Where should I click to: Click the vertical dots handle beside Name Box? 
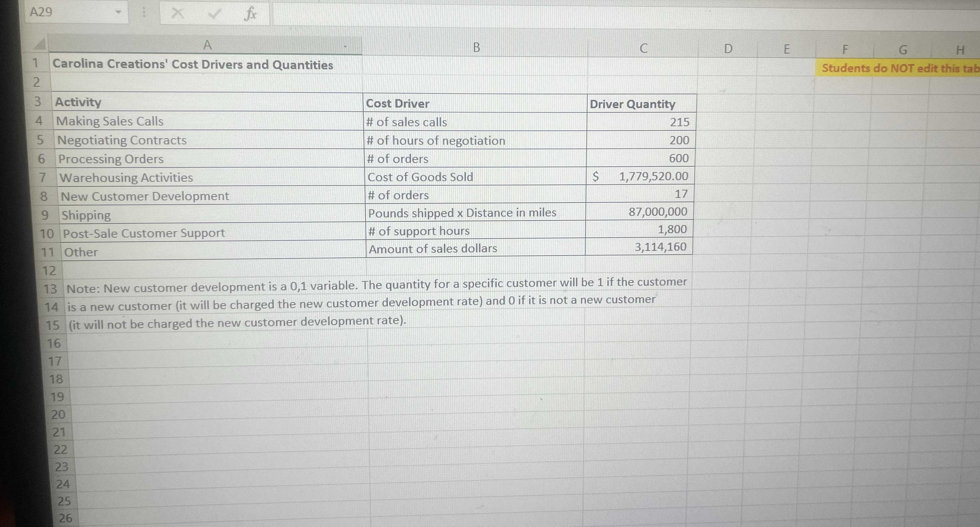[x=144, y=13]
